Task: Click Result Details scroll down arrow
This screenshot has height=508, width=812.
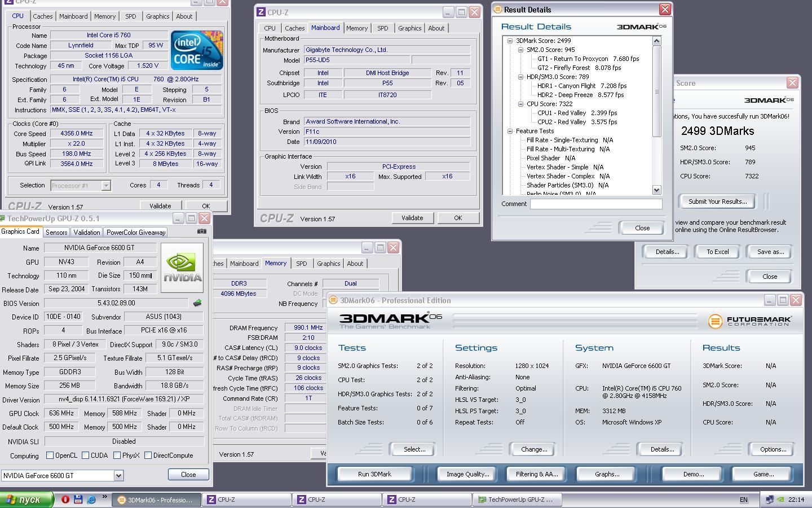Action: pyautogui.click(x=656, y=190)
